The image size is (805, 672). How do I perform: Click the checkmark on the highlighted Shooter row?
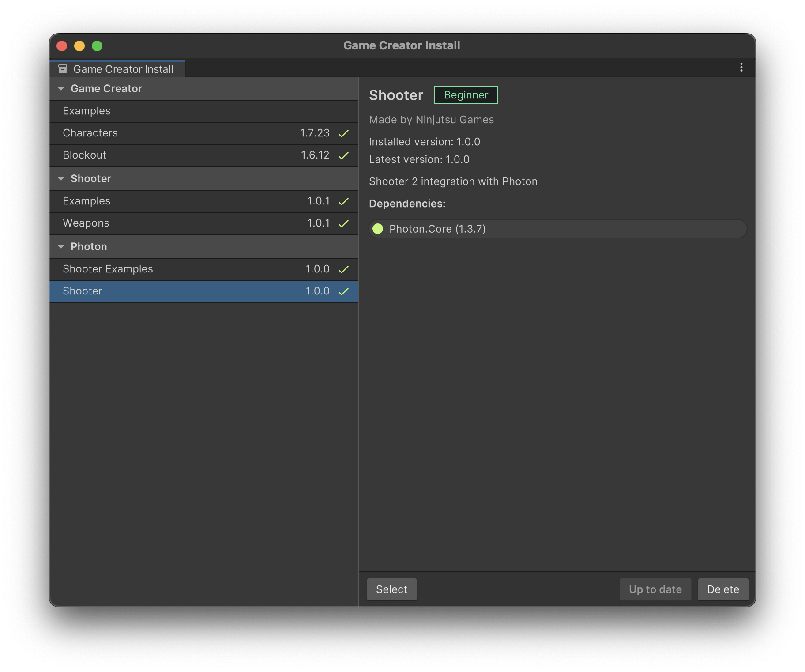pyautogui.click(x=343, y=291)
